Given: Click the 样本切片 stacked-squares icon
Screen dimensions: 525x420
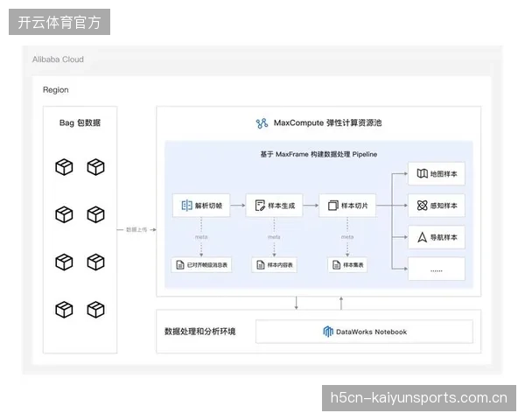Looking at the screenshot, I should pos(333,206).
